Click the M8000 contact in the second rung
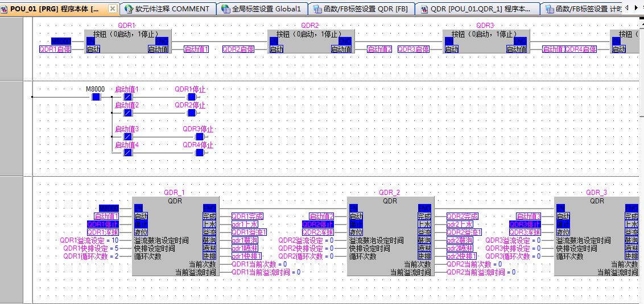Screen dimensions: 644x304 tap(96, 97)
